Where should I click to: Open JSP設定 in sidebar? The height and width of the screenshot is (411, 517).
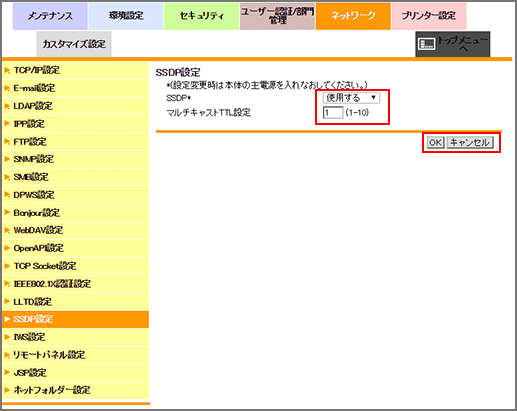point(75,373)
